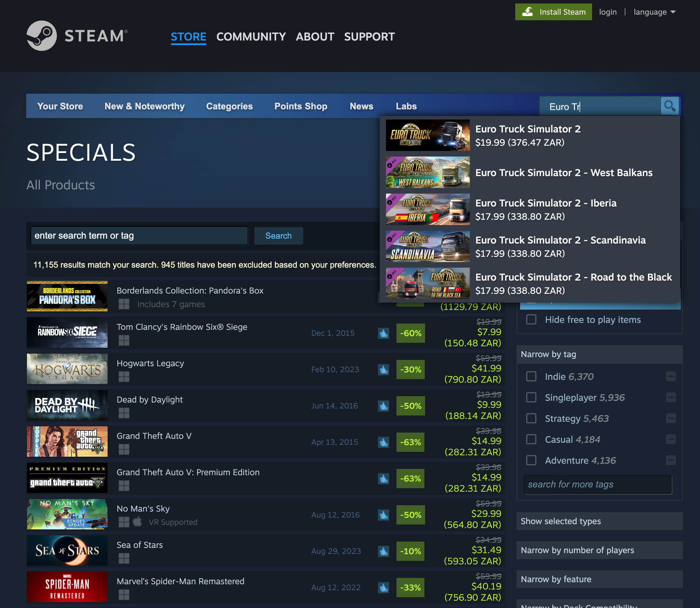Click the Apple macOS icon under No Man's Sky

click(x=138, y=522)
